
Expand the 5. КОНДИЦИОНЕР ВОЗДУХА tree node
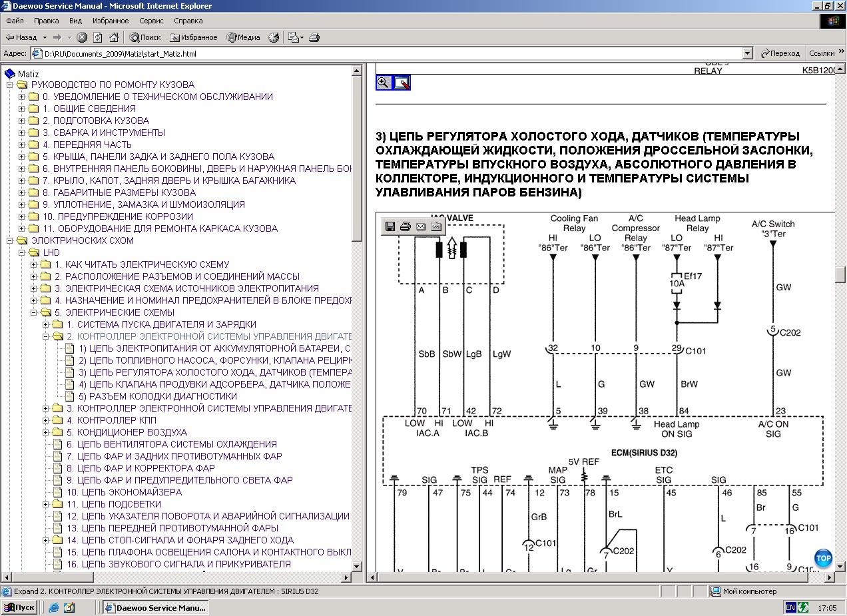pos(46,432)
